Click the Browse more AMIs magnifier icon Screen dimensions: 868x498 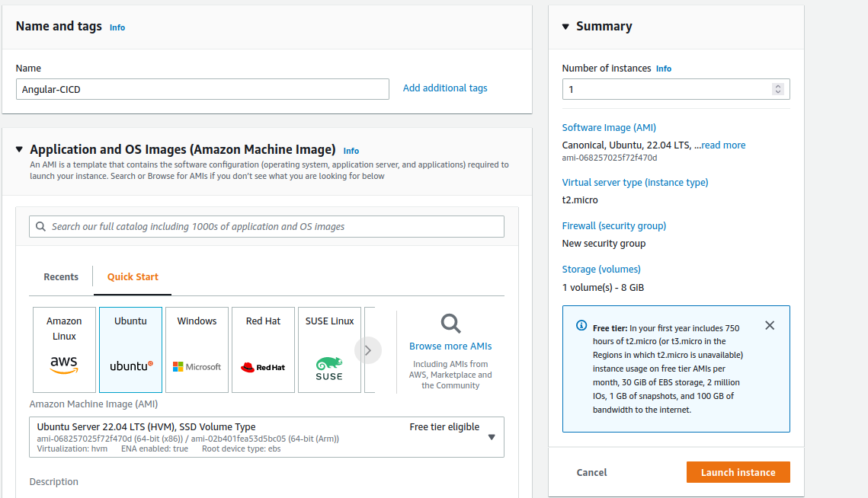tap(450, 323)
